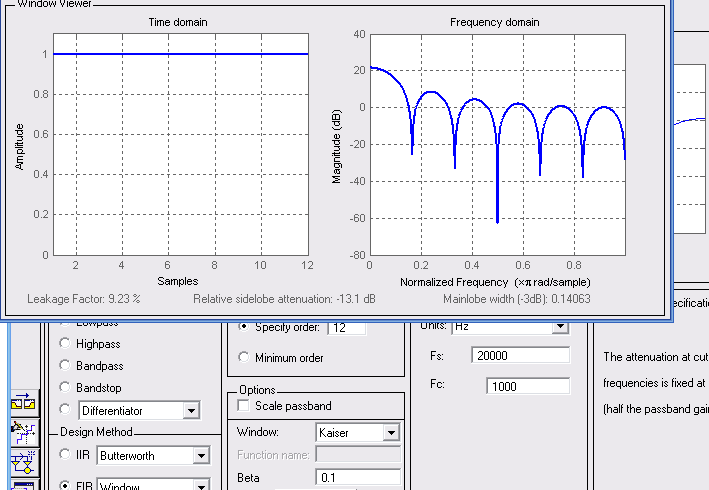The height and width of the screenshot is (490, 709).
Task: Click 'Relative sidelobe attenuation: -13.1 dB' text
Action: [284, 299]
